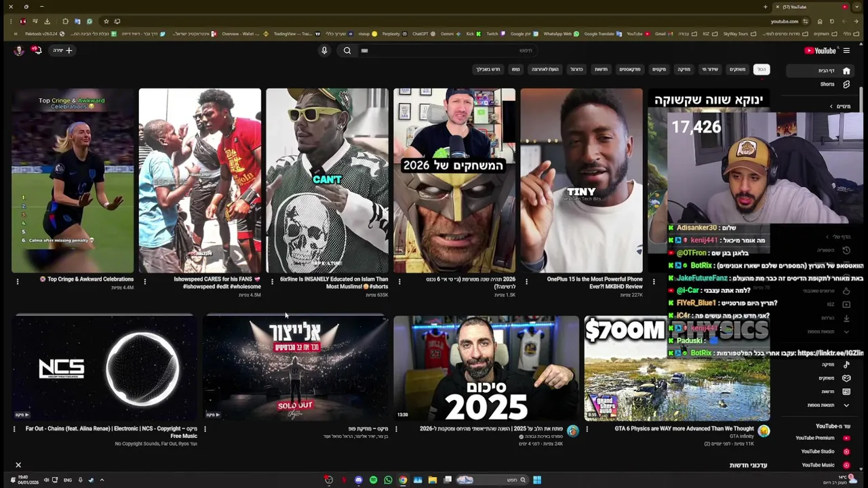Image resolution: width=868 pixels, height=488 pixels.
Task: Click the voice search microphone icon
Action: click(x=324, y=50)
